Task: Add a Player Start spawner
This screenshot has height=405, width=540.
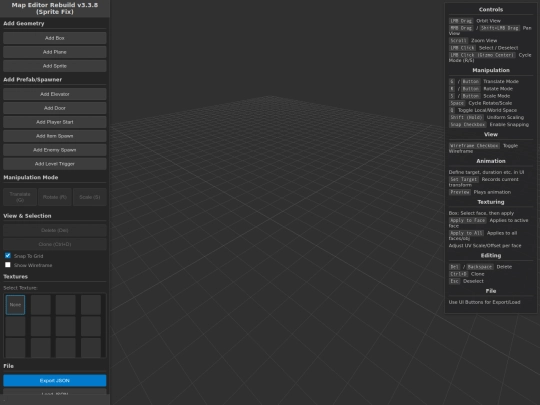Action: (55, 122)
